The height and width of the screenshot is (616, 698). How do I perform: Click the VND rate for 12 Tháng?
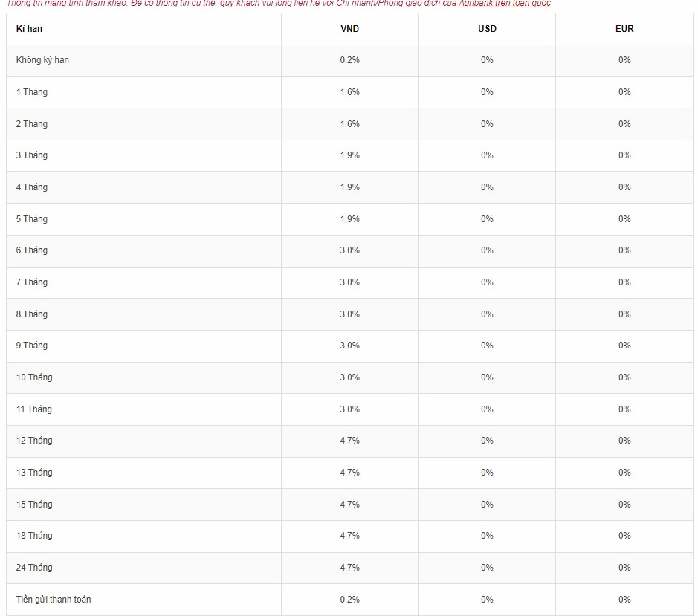click(349, 441)
